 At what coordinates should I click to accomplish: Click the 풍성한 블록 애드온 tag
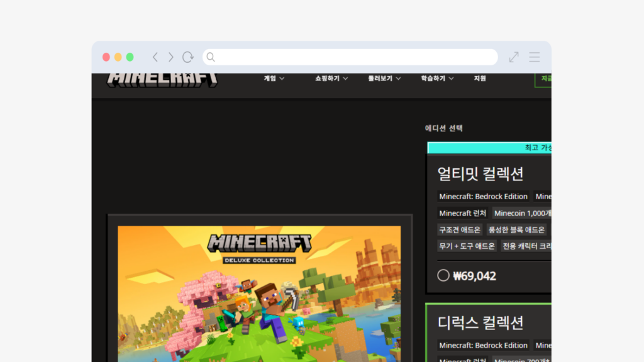[516, 230]
